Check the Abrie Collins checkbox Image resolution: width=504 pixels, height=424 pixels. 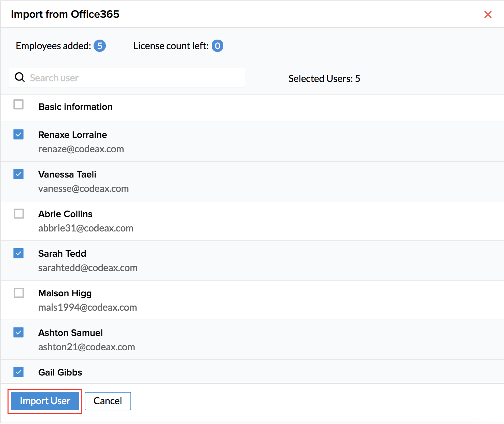(18, 214)
